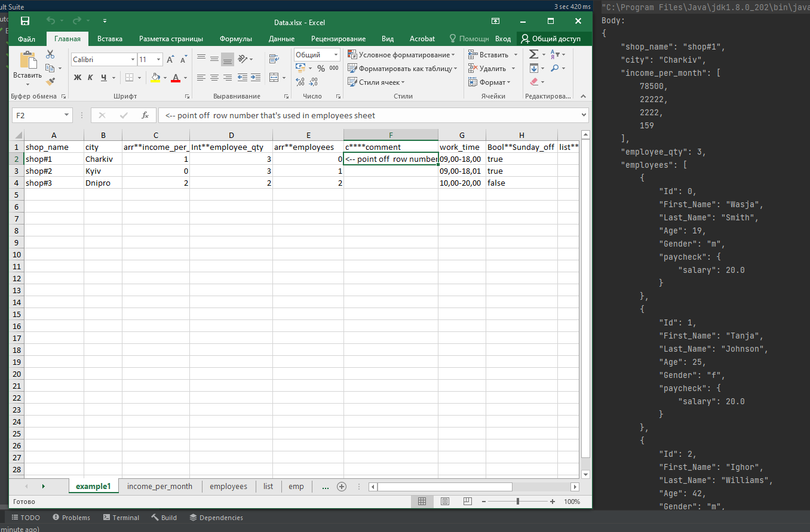Align text to the middle of the cell

point(214,59)
